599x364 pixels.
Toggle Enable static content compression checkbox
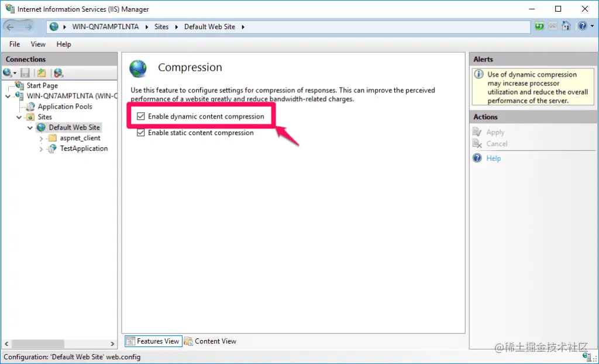click(x=140, y=133)
